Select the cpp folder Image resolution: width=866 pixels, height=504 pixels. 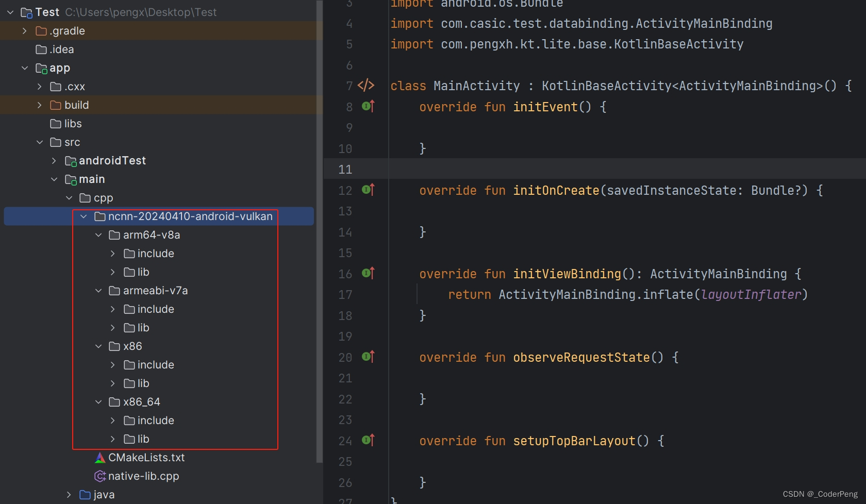103,198
